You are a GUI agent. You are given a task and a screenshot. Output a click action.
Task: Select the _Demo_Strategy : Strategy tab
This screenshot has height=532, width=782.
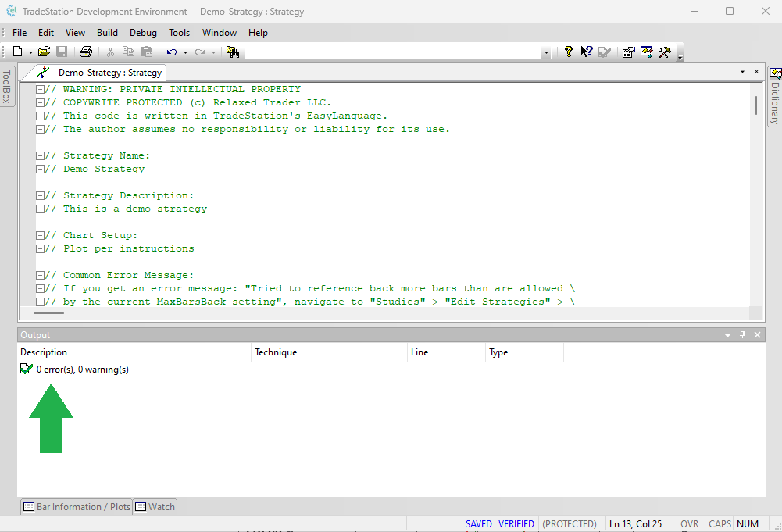[100, 73]
